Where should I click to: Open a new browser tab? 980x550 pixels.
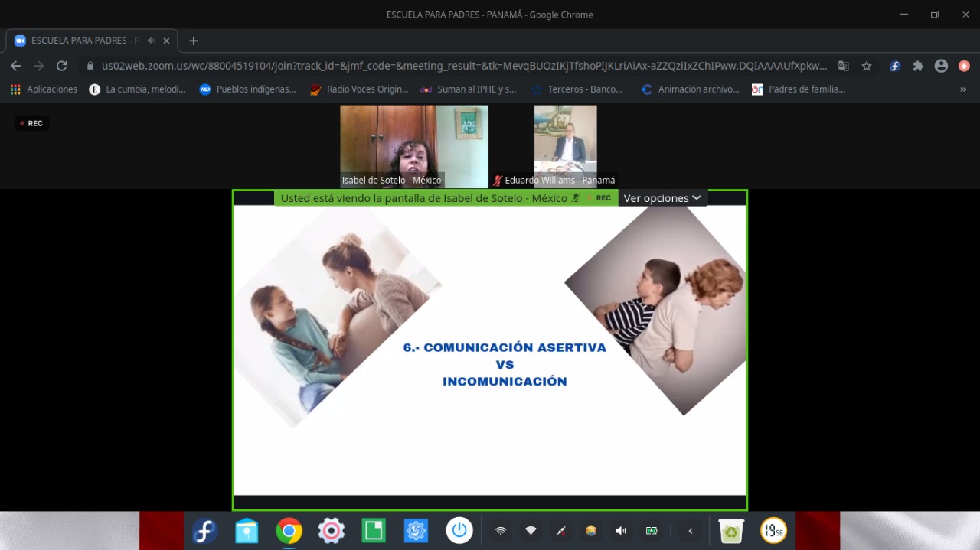coord(193,41)
